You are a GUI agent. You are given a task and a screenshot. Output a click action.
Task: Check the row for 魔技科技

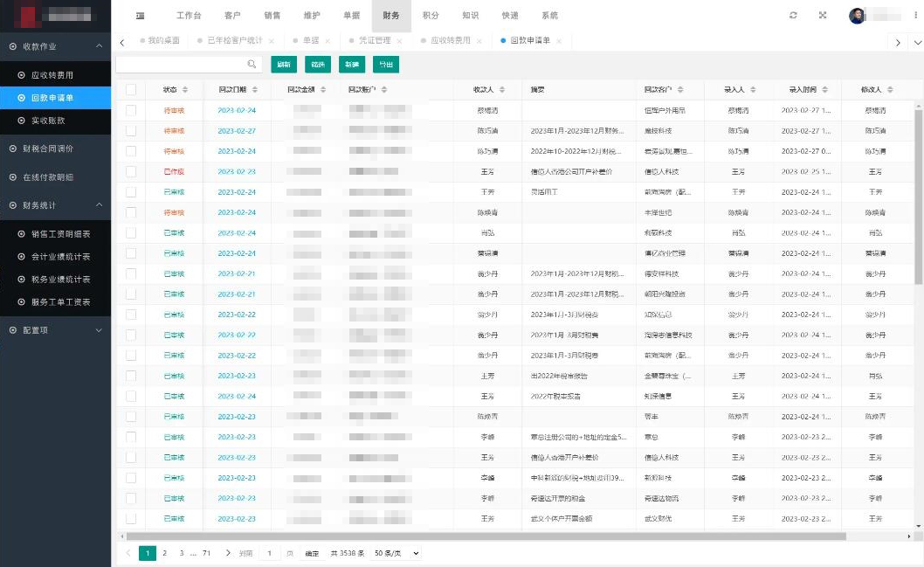tap(131, 131)
